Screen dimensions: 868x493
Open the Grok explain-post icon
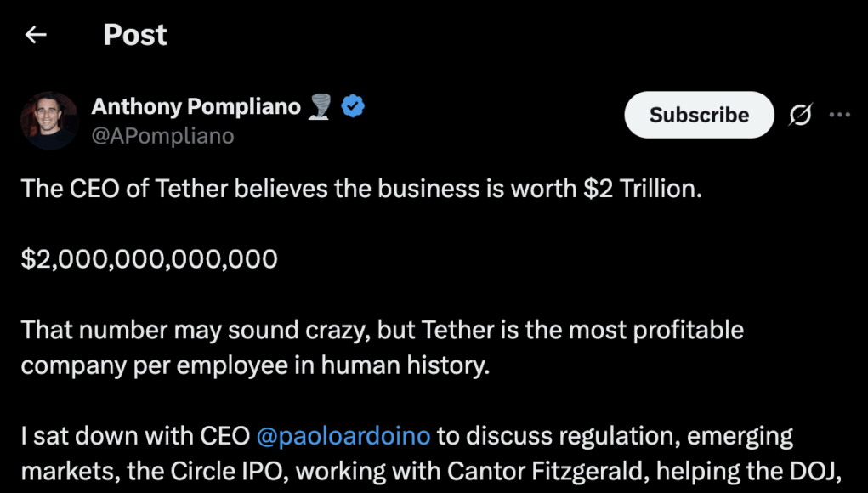pos(800,115)
